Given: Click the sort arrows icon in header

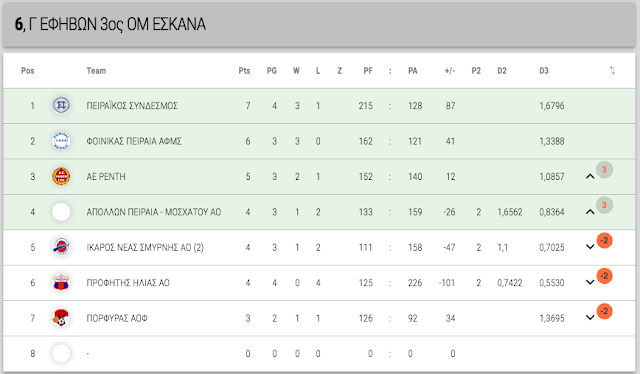Looking at the screenshot, I should (x=612, y=71).
